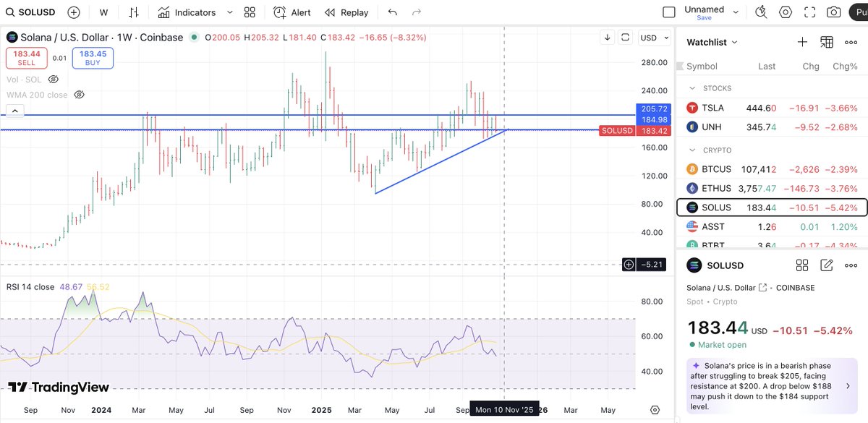Open SOLUSD details more options menu
The height and width of the screenshot is (423, 868).
tap(851, 265)
